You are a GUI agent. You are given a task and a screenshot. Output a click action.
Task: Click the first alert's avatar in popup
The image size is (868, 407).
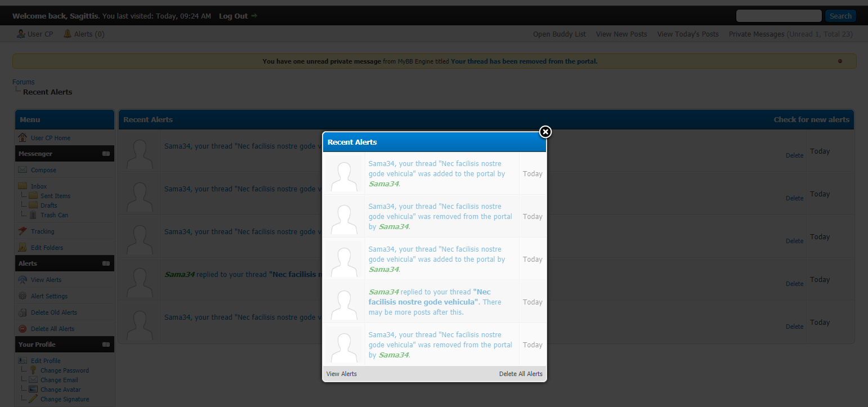[344, 174]
